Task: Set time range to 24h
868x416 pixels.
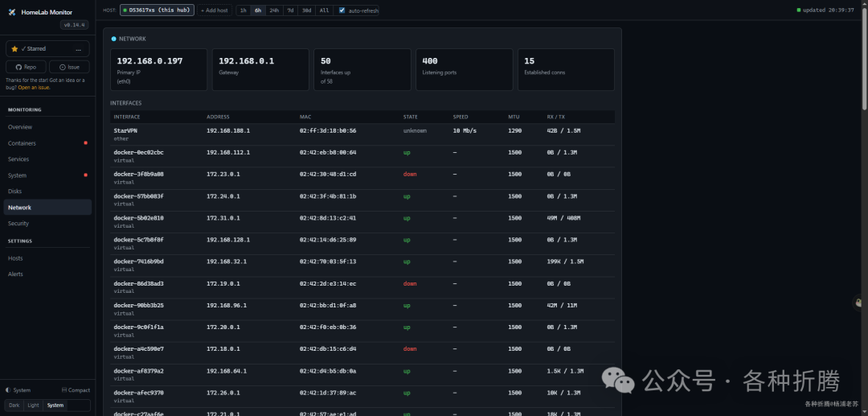Action: coord(274,10)
